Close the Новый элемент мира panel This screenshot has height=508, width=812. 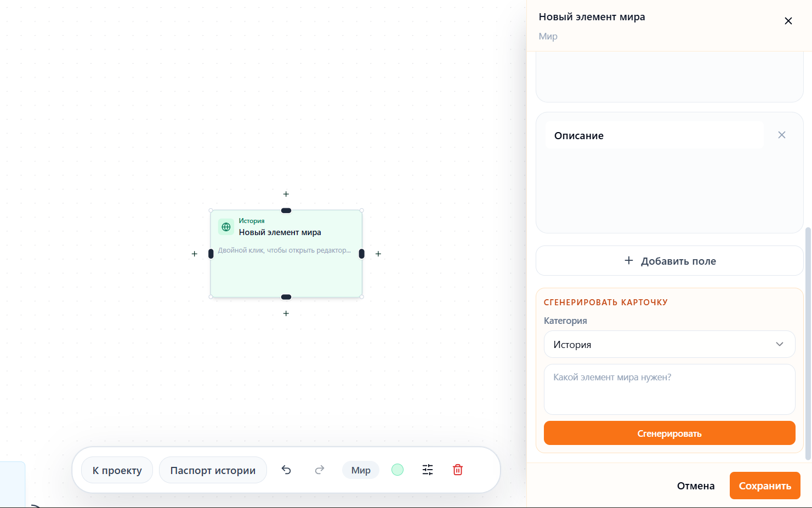pyautogui.click(x=788, y=21)
